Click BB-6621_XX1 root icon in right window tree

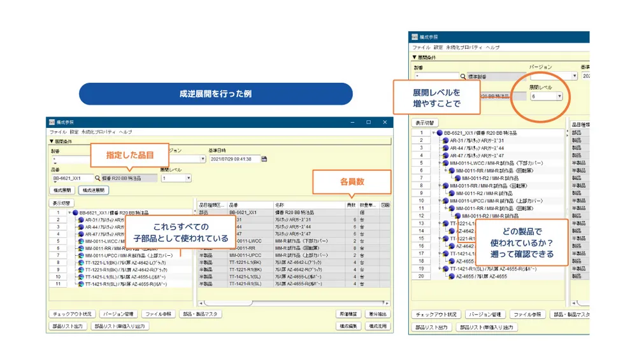(440, 133)
